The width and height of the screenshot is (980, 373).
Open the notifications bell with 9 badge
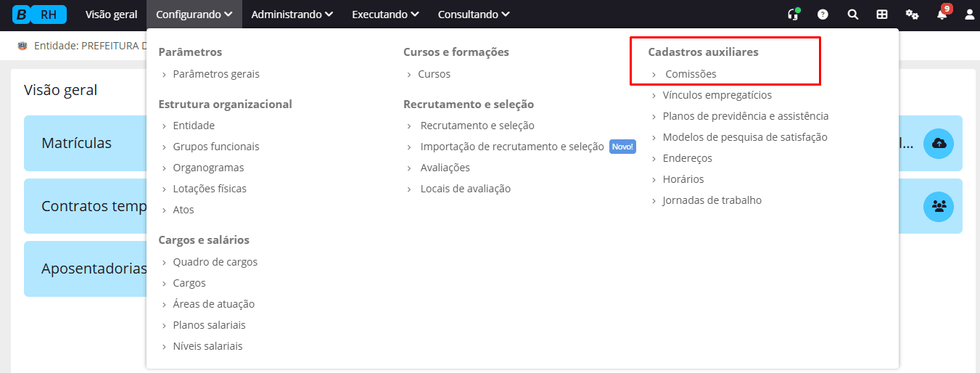(942, 12)
